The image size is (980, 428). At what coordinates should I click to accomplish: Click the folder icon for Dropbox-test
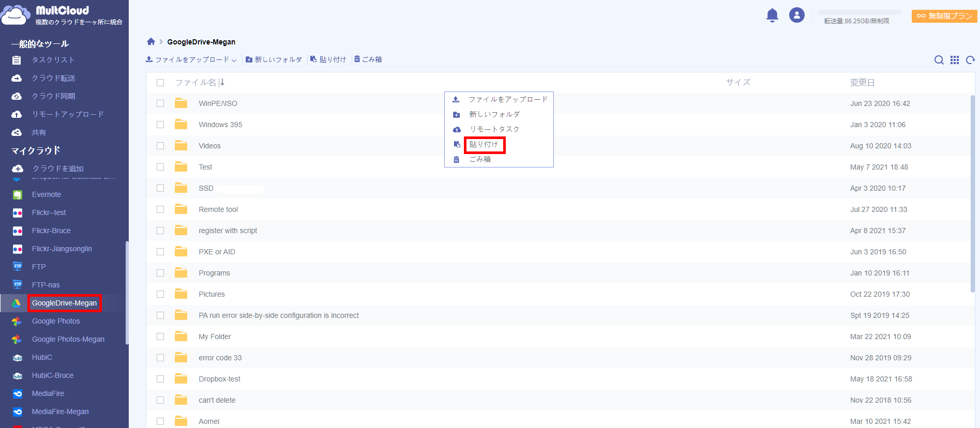tap(181, 379)
